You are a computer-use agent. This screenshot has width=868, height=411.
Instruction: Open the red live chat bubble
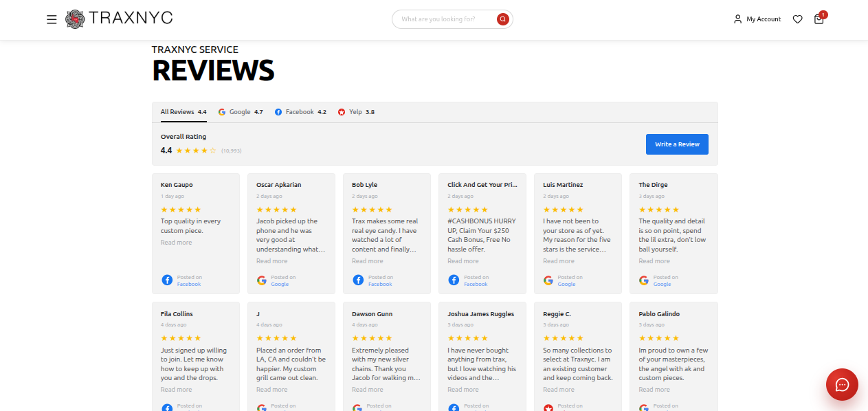[842, 385]
